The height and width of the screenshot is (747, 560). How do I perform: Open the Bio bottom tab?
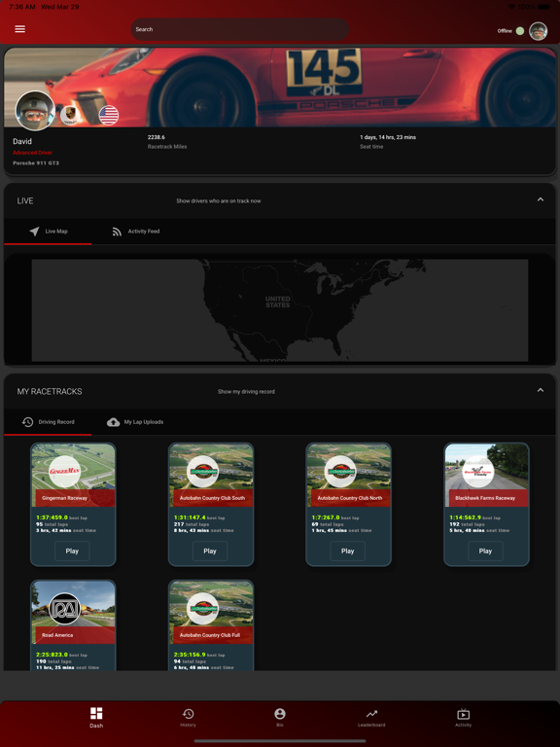pos(280,718)
